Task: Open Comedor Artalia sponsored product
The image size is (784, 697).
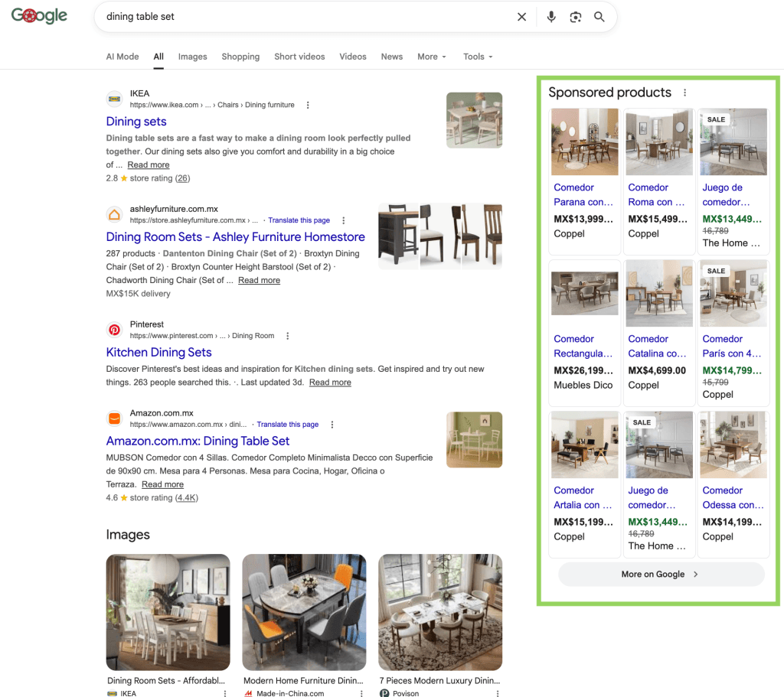Action: point(584,484)
